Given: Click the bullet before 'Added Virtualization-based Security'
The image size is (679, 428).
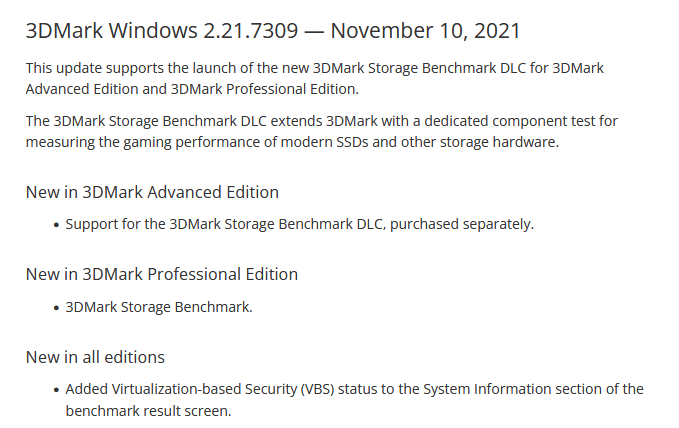Looking at the screenshot, I should coord(56,390).
